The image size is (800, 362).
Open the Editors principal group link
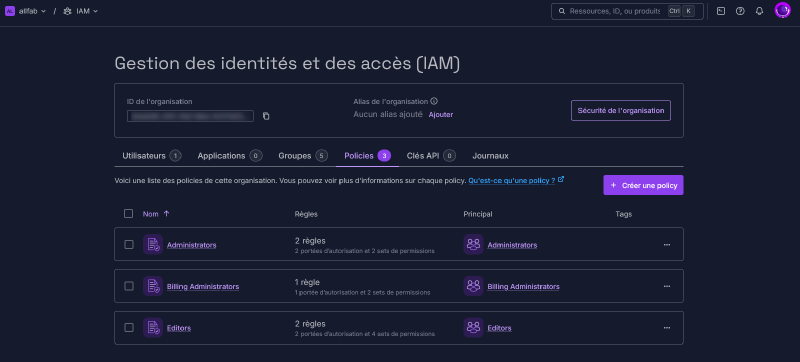(x=499, y=328)
